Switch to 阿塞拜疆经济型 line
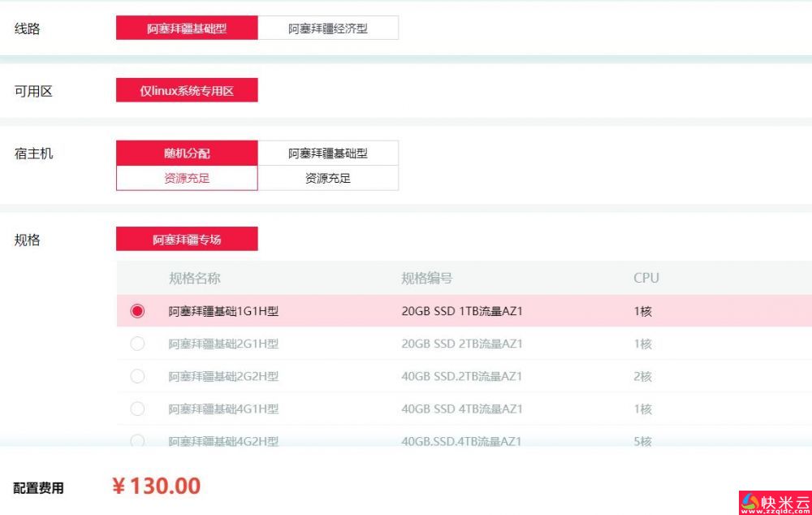The height and width of the screenshot is (515, 812). click(328, 28)
